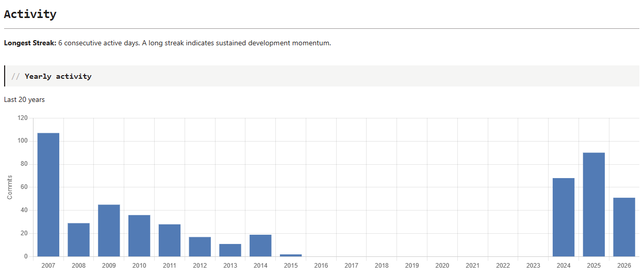Screen dimensions: 644x278
Task: Click the 2008 commits bar
Action: click(78, 240)
